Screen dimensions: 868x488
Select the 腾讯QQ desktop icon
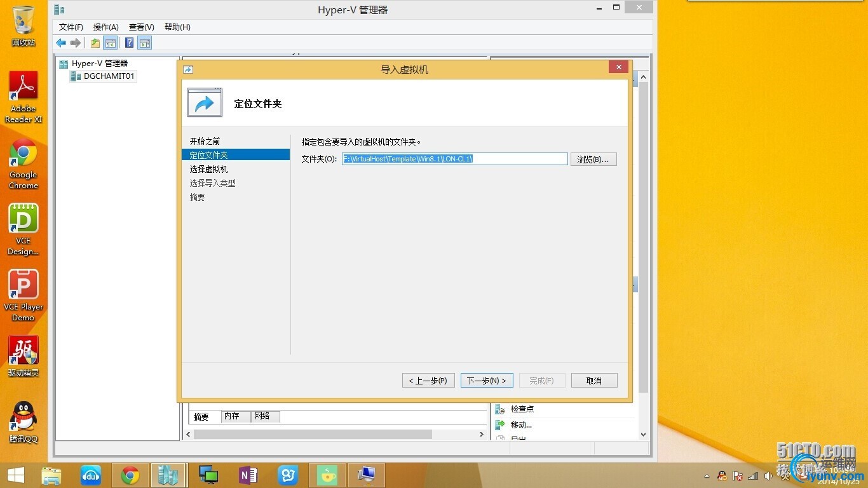(x=24, y=423)
